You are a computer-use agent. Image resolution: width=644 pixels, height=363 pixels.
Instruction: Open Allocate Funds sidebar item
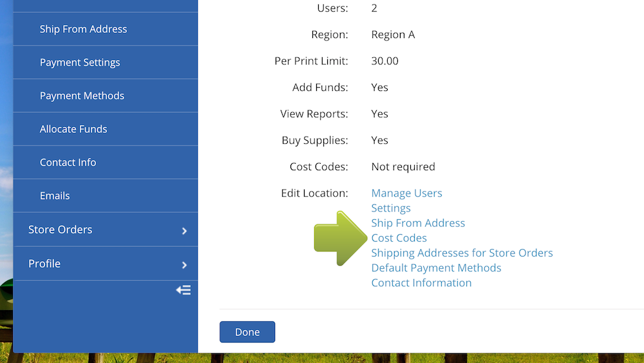73,129
